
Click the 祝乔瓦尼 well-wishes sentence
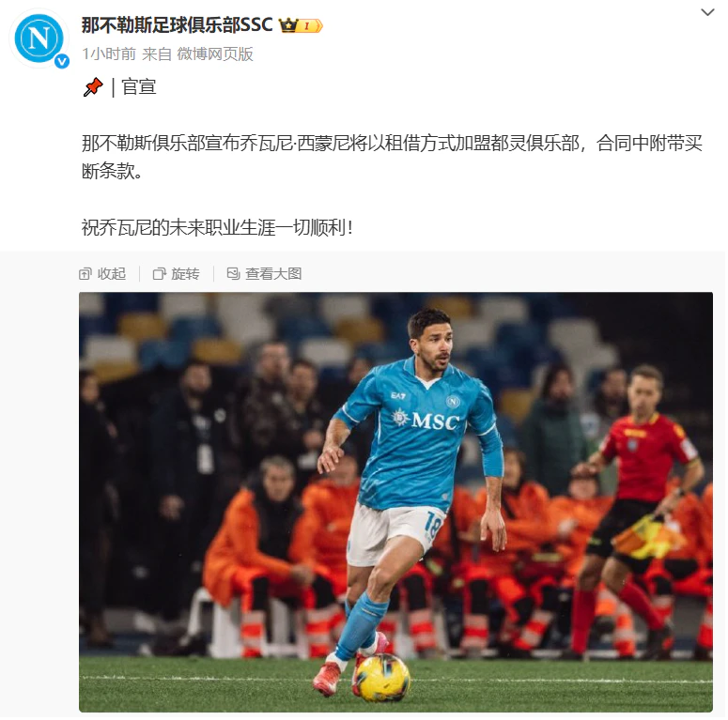(217, 227)
